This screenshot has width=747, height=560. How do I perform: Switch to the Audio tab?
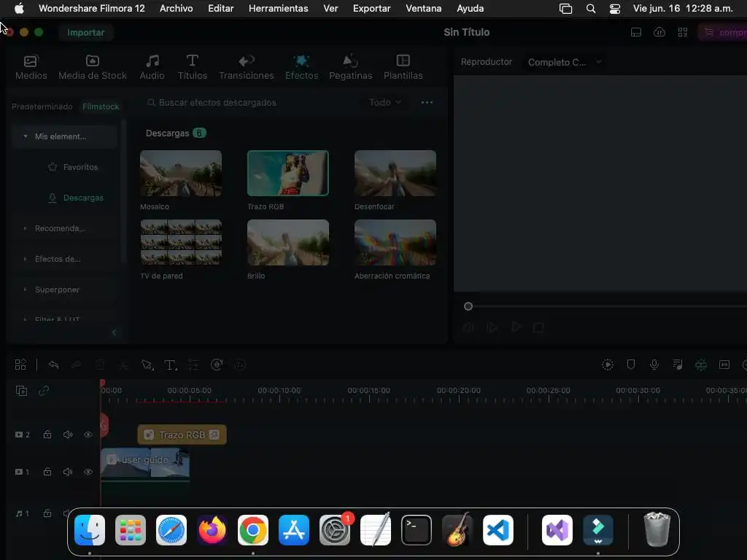point(152,67)
